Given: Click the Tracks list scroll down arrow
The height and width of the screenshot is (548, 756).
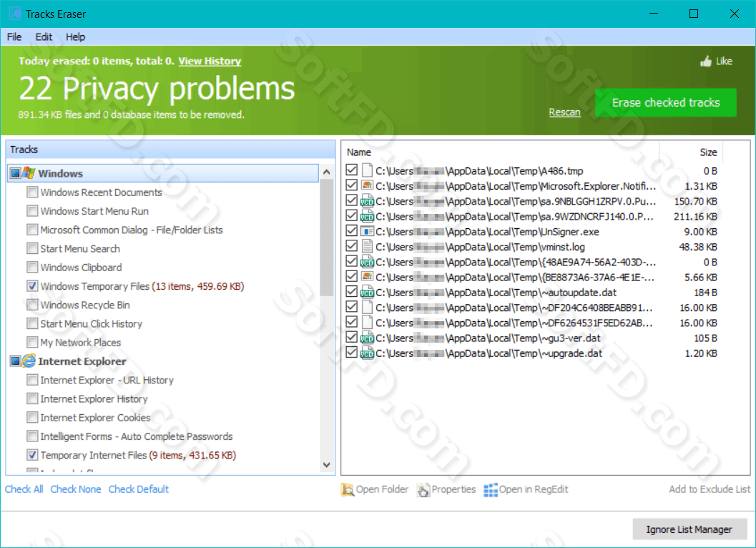Looking at the screenshot, I should click(x=326, y=465).
